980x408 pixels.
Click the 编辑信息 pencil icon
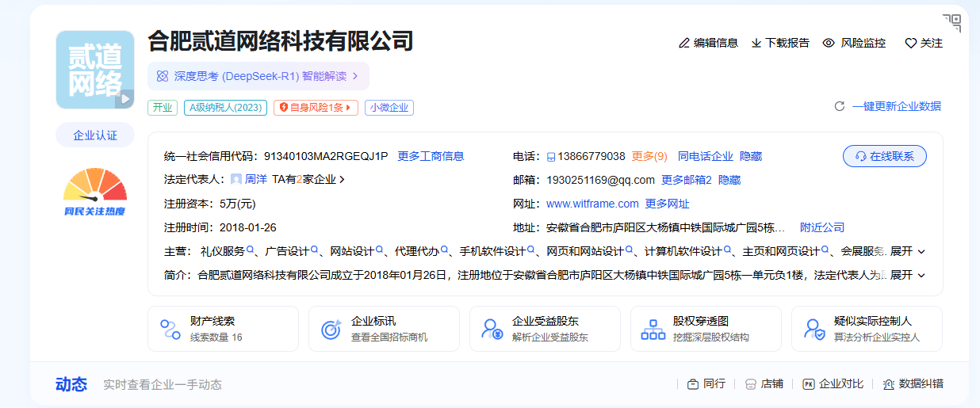[x=684, y=43]
